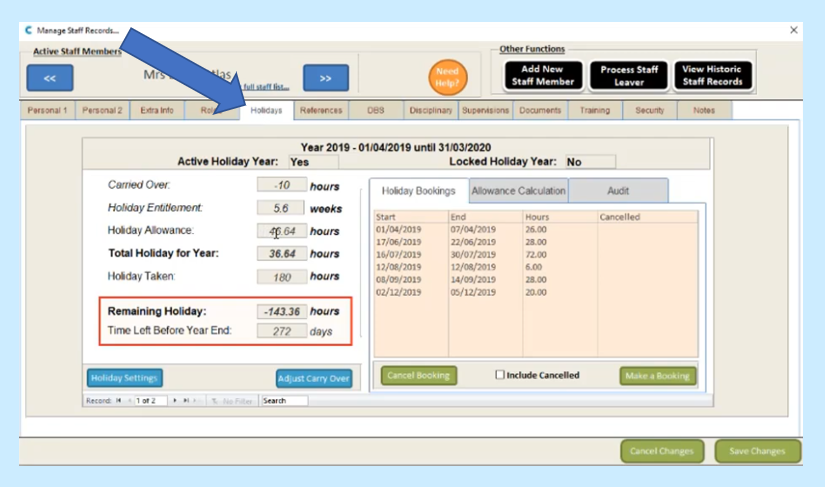
Task: Jump to last record in navigator
Action: [x=186, y=401]
